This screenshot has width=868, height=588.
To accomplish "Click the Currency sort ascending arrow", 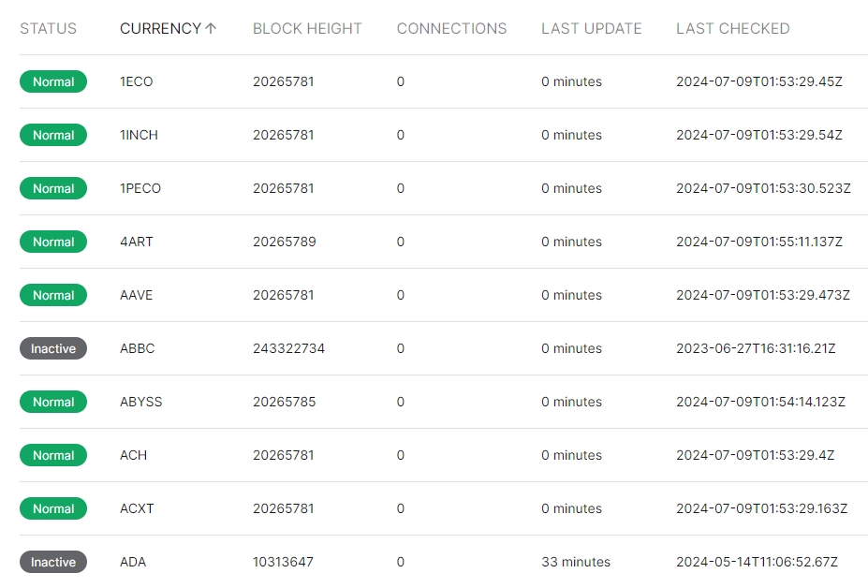I will pyautogui.click(x=211, y=29).
